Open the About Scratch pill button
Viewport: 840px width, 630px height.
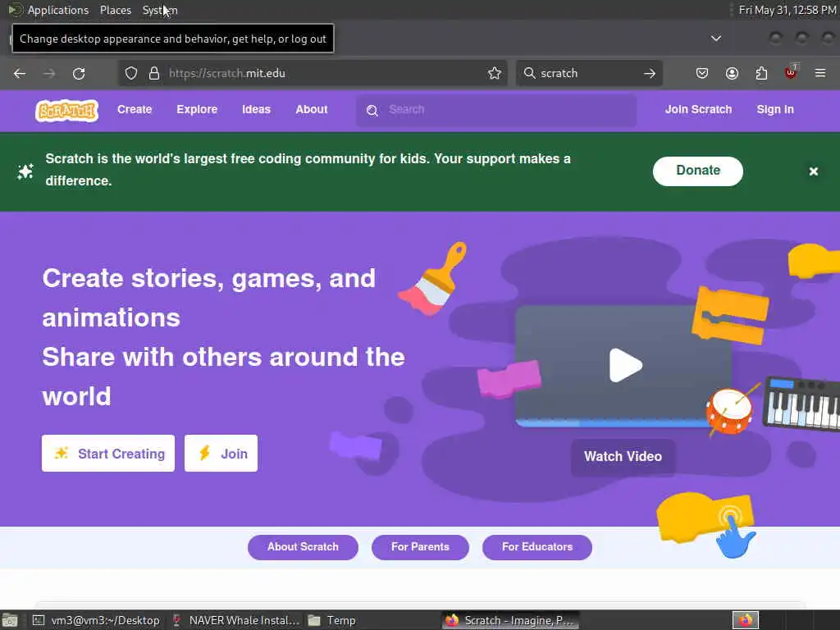tap(303, 547)
